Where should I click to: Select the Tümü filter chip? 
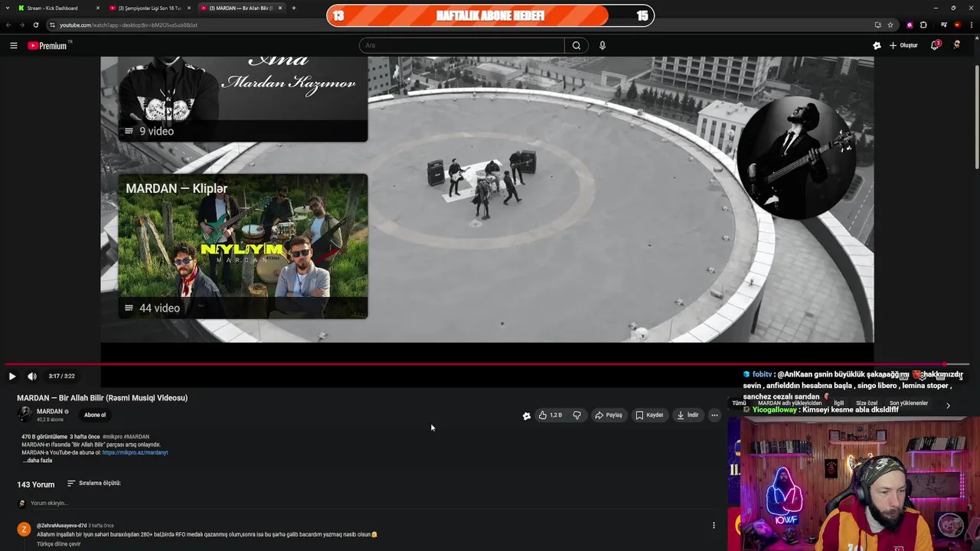coord(739,403)
